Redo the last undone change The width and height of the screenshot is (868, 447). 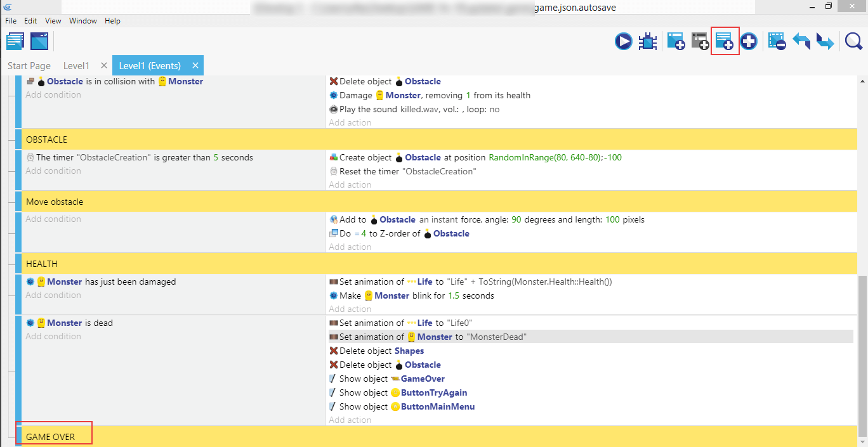tap(825, 42)
